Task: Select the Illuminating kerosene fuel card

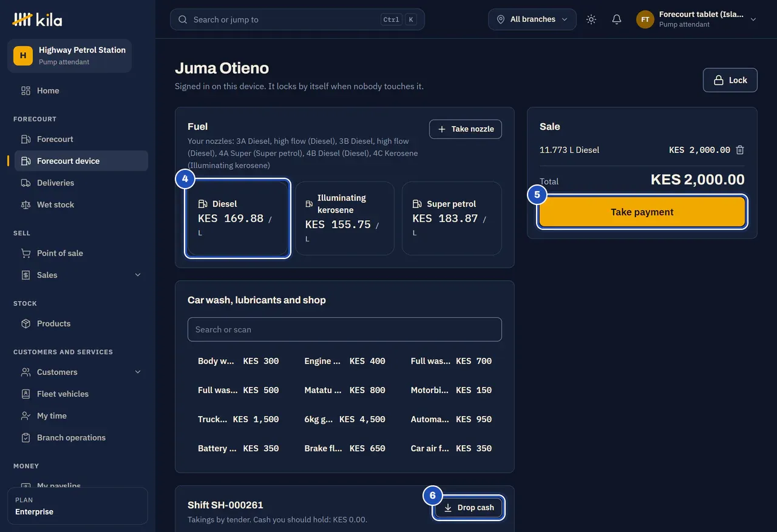Action: (x=345, y=218)
